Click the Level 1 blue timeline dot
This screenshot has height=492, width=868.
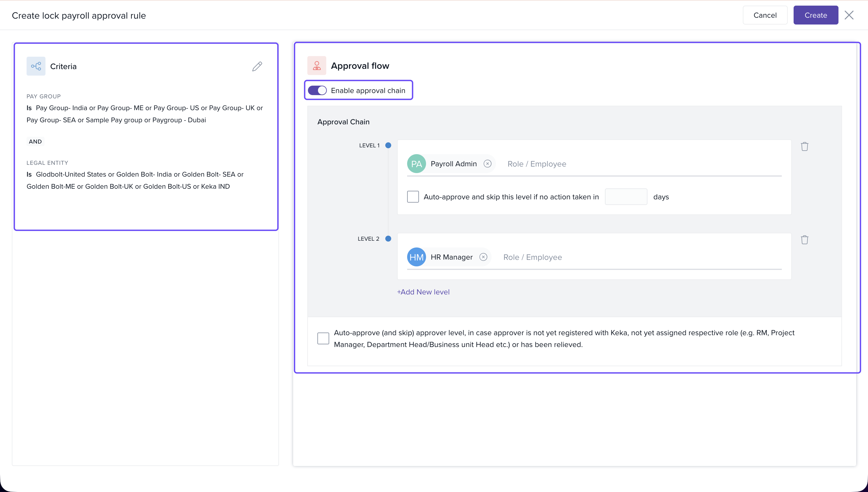tap(389, 145)
